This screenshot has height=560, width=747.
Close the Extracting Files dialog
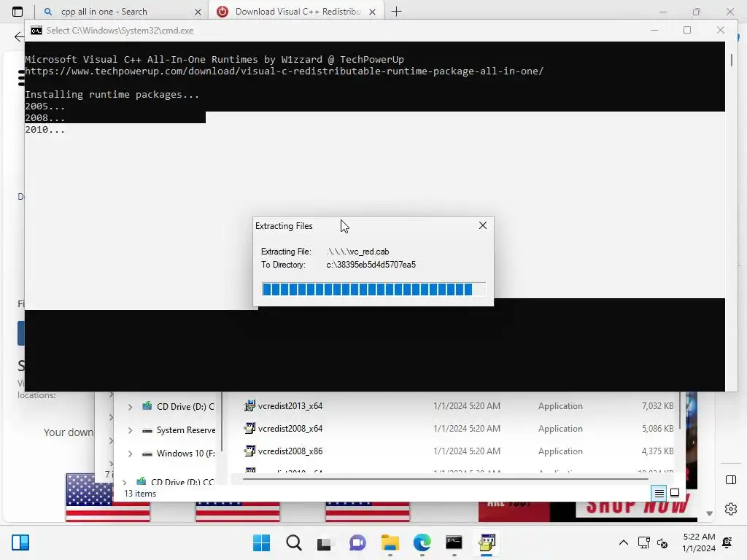pyautogui.click(x=483, y=225)
